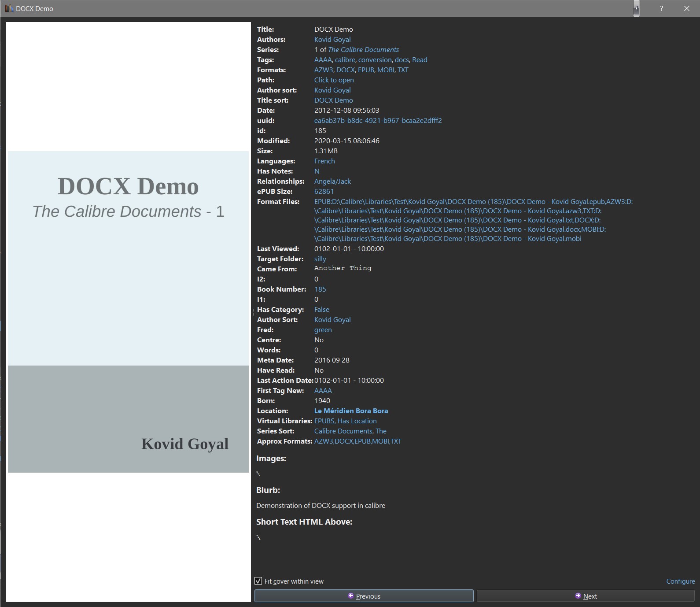Click the silly Target Folder link
Screen dimensions: 700x607
tap(320, 259)
